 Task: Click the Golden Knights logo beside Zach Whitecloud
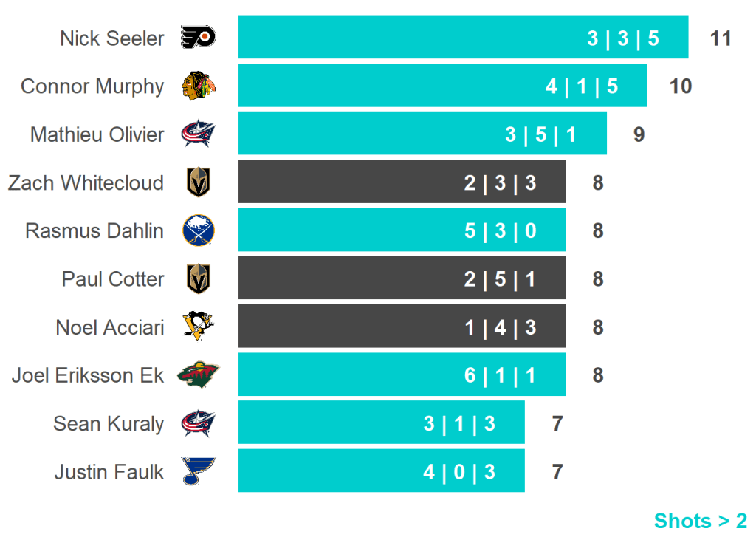(198, 182)
